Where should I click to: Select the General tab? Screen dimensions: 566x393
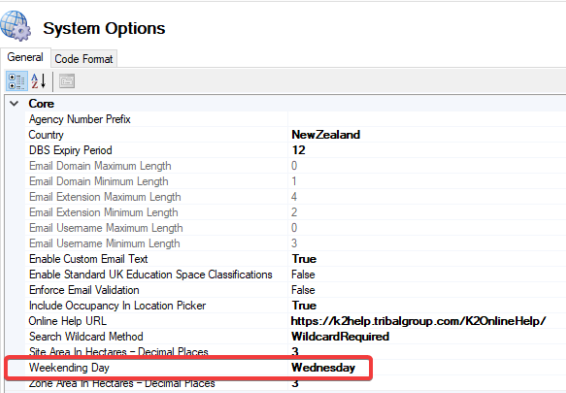(x=25, y=57)
